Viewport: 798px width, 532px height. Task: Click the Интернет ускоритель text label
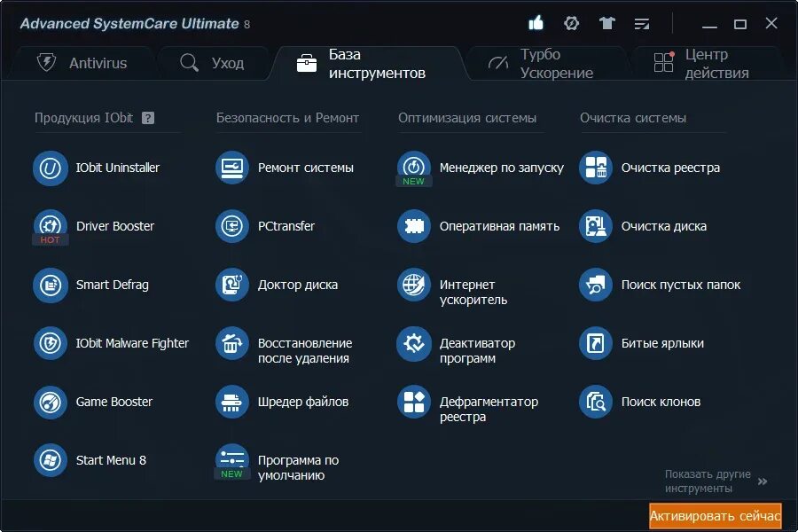pyautogui.click(x=473, y=293)
